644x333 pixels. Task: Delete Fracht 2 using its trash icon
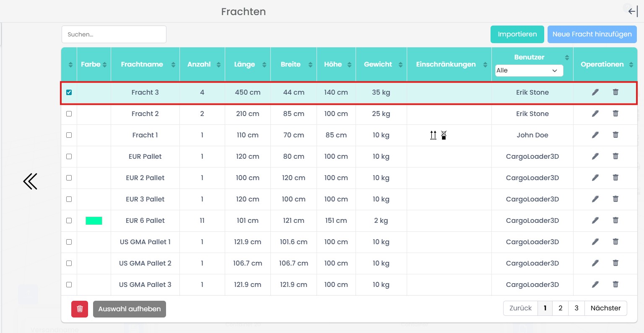(x=615, y=114)
